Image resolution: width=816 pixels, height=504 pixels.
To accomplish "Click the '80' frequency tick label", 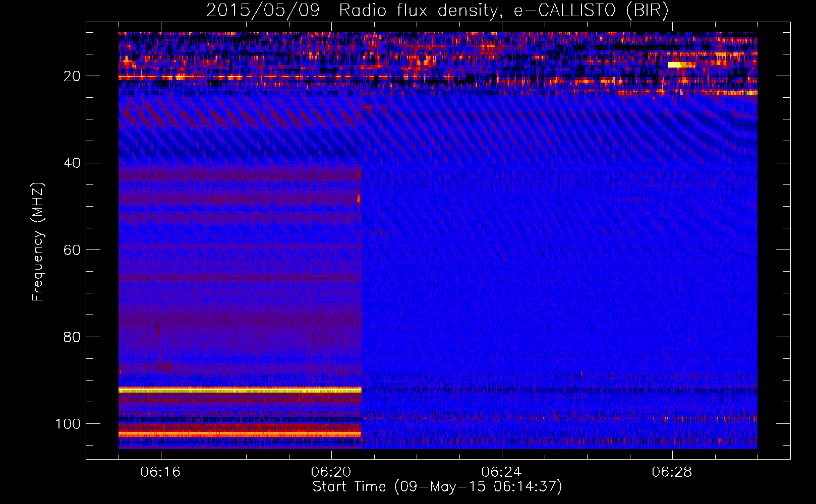I will coord(72,337).
